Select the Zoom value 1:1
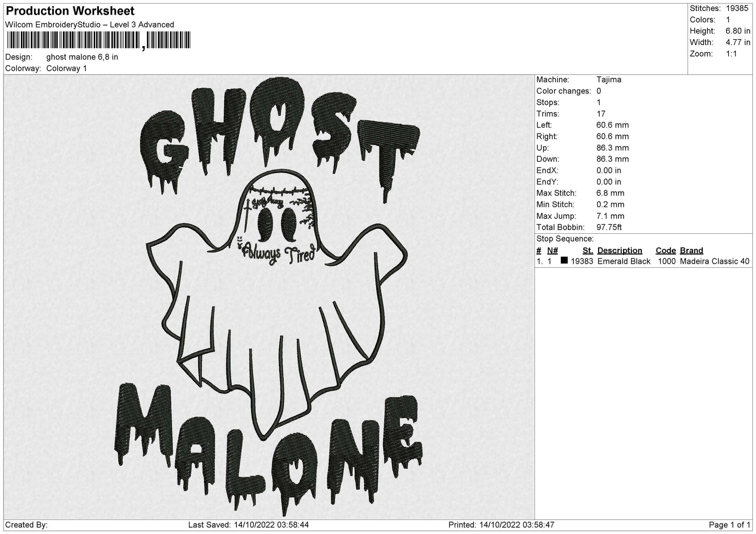 [731, 54]
